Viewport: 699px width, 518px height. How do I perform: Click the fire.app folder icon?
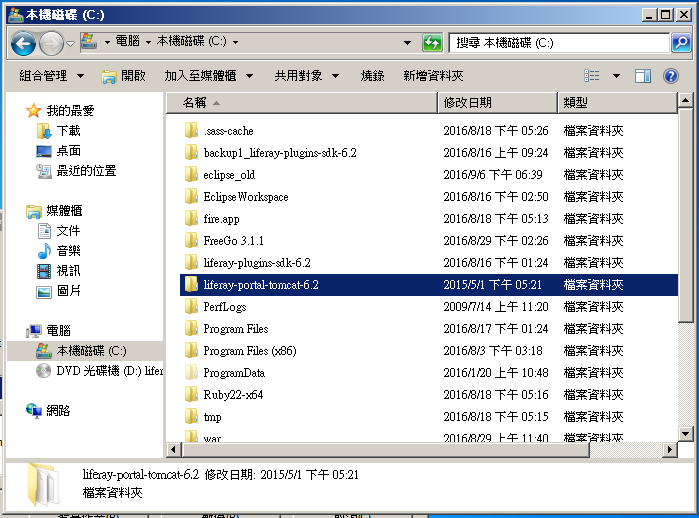(191, 218)
